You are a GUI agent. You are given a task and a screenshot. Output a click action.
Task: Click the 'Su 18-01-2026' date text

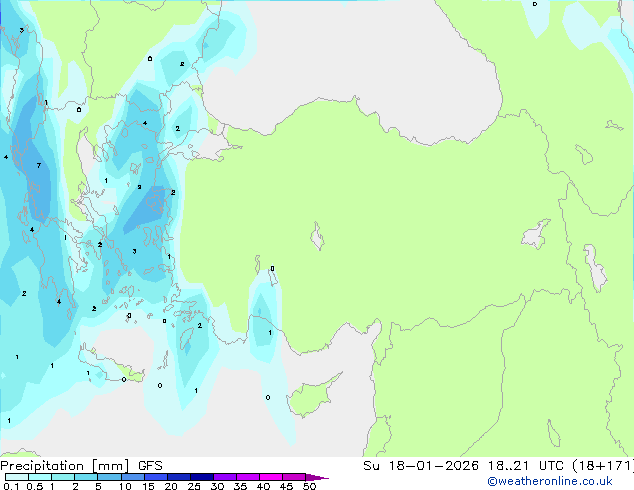click(x=421, y=466)
